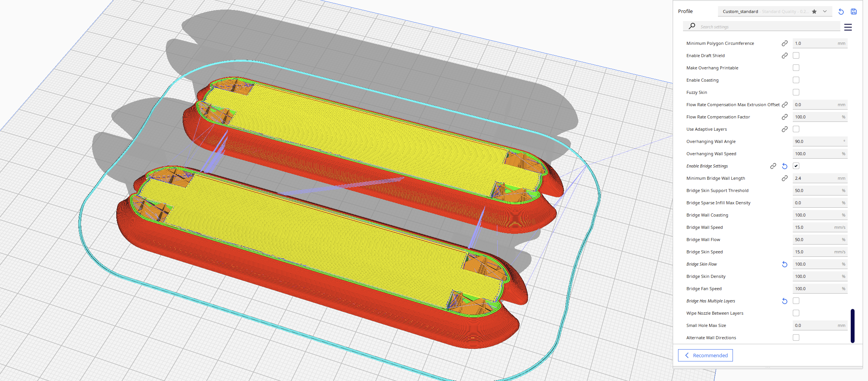The height and width of the screenshot is (381, 868).
Task: Reset Bridge Has Multiple Layers with its revert arrow
Action: (x=784, y=301)
